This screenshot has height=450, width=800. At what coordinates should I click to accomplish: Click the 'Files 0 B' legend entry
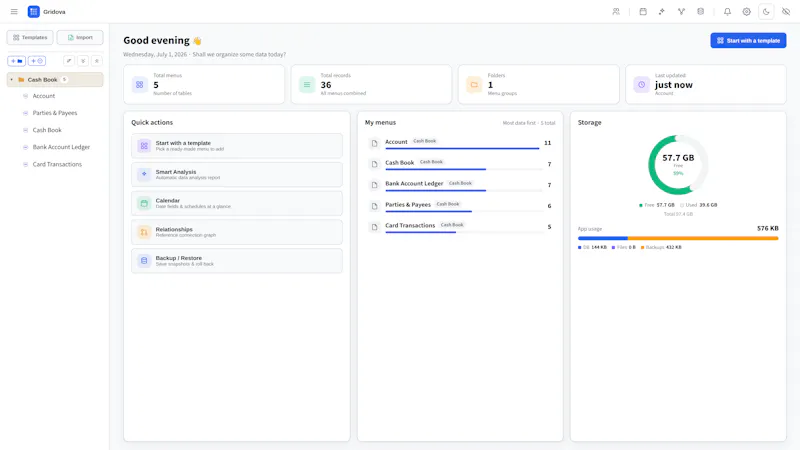[x=623, y=247]
